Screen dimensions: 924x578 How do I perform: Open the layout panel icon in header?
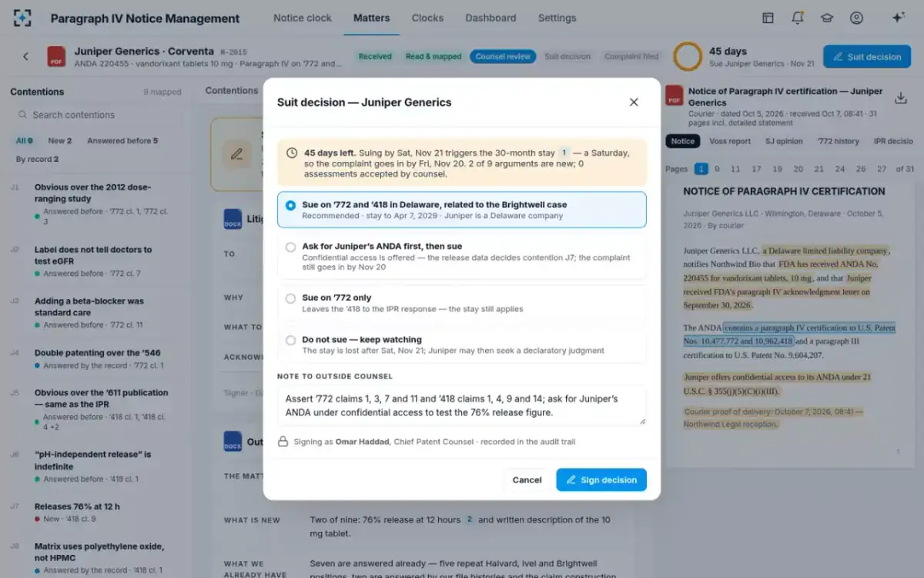pyautogui.click(x=768, y=18)
